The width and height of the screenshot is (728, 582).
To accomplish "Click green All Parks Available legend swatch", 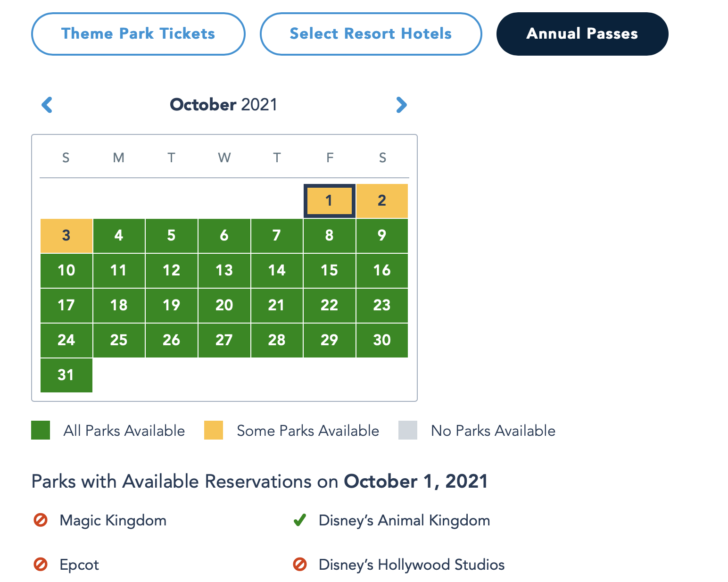I will (x=41, y=430).
